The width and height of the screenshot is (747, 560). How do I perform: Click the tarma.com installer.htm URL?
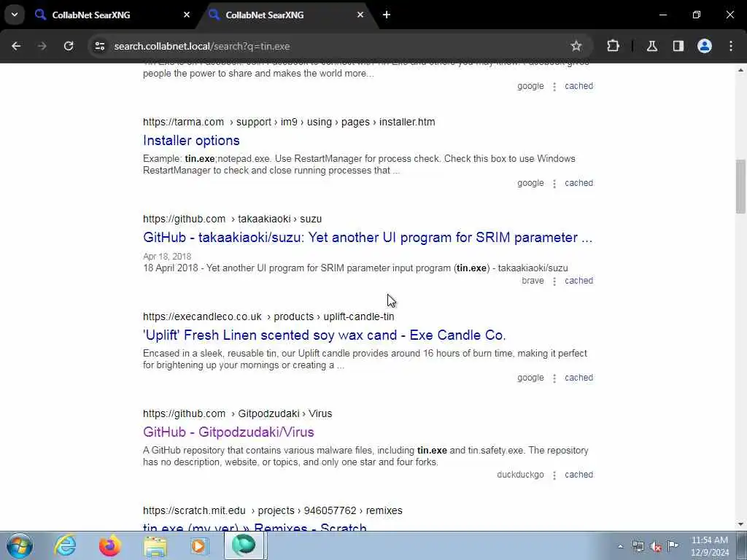289,122
